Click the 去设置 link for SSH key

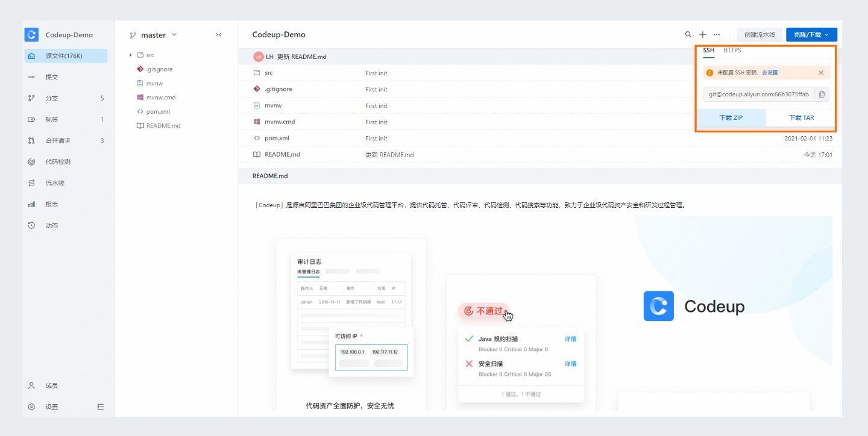coord(770,72)
